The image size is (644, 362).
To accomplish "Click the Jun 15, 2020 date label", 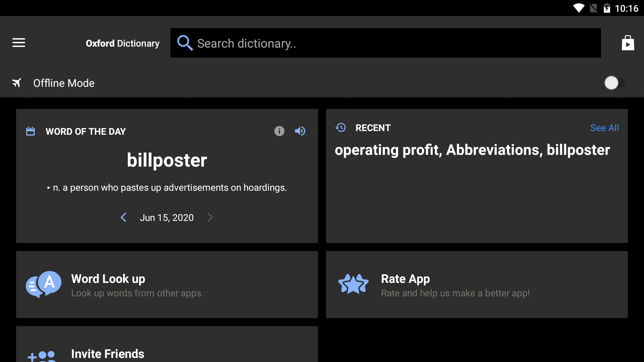I will tap(166, 217).
